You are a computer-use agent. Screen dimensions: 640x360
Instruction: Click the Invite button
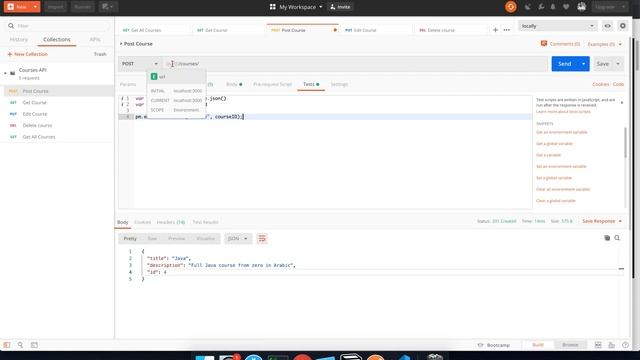pyautogui.click(x=340, y=7)
